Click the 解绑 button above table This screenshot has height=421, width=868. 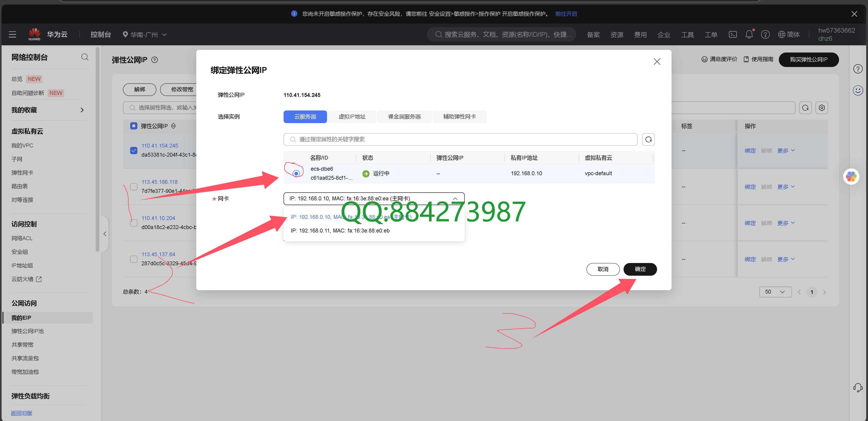click(139, 89)
